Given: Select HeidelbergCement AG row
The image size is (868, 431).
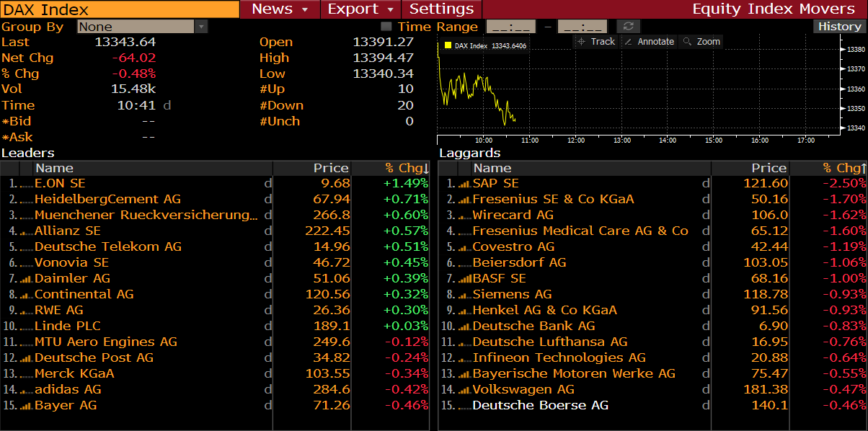Looking at the screenshot, I should 215,200.
